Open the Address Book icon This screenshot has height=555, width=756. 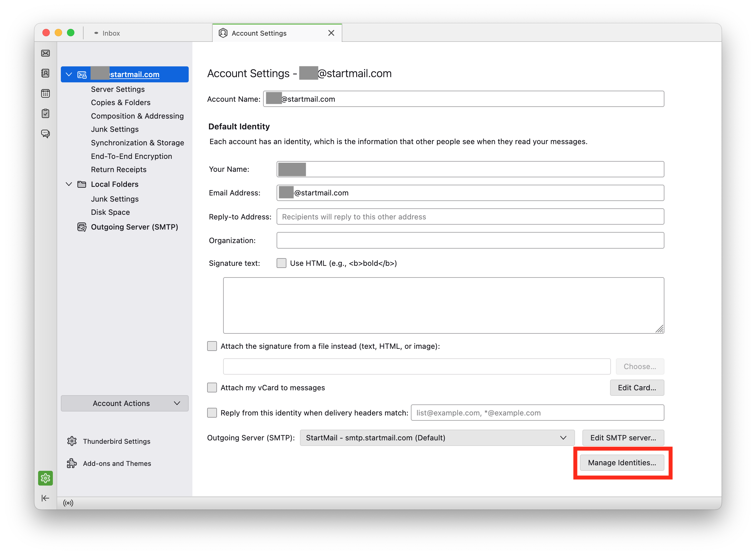pos(45,73)
